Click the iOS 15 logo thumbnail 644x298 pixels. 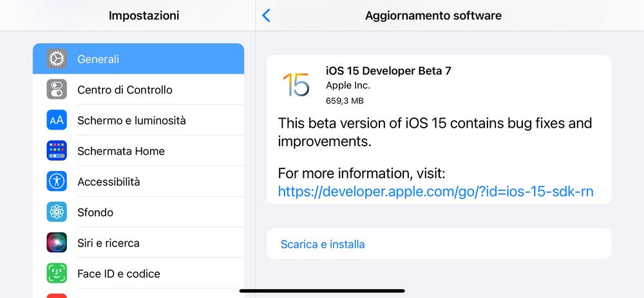296,84
